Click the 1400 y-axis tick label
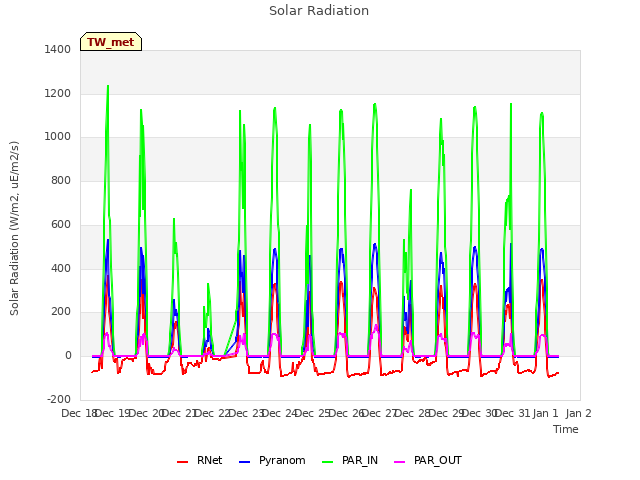The width and height of the screenshot is (640, 480). [x=58, y=49]
